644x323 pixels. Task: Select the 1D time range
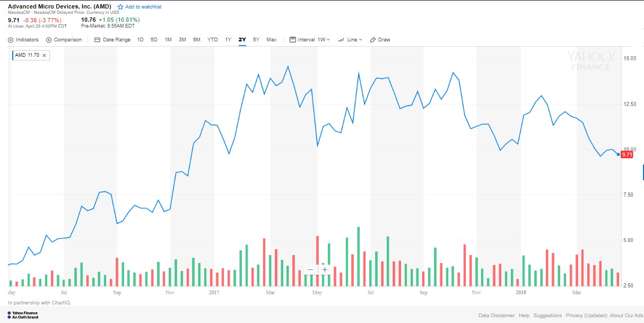point(140,40)
